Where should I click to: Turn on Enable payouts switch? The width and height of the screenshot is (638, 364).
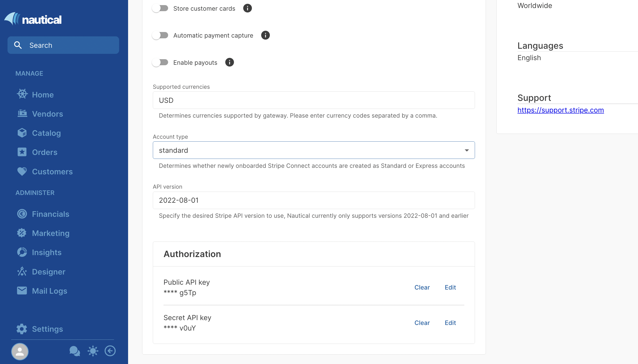tap(161, 62)
